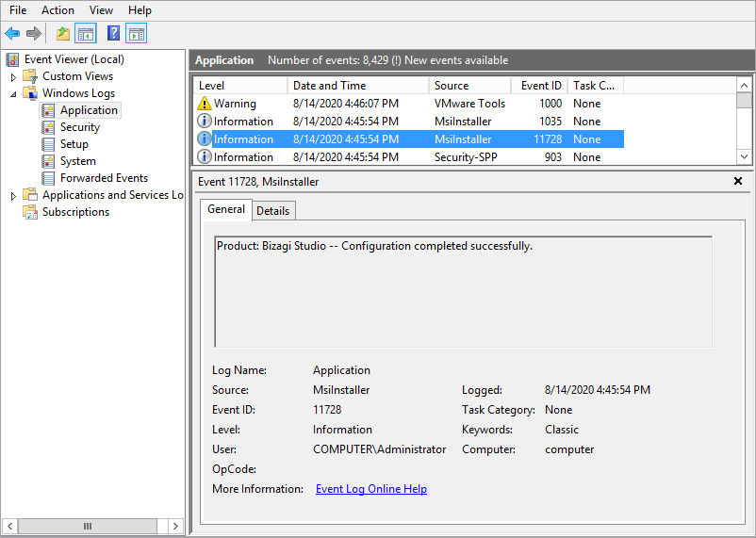Click the Security log icon

(x=48, y=127)
